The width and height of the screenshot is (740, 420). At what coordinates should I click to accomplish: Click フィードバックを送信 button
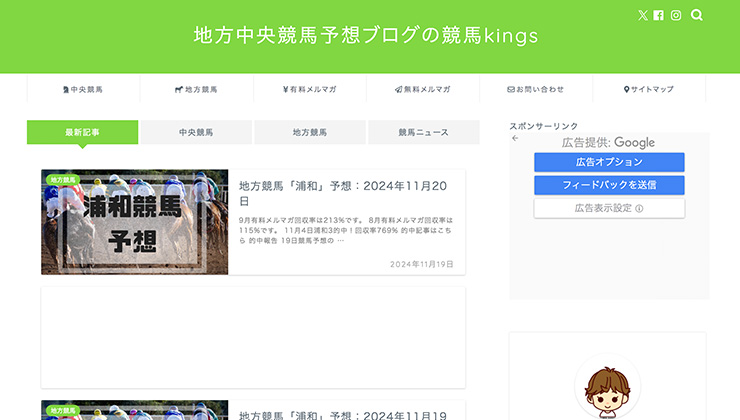(609, 185)
